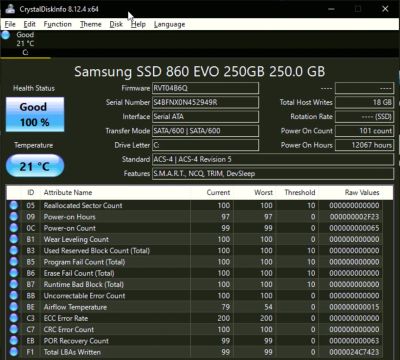Click status icon for Airflow Temperature

click(x=14, y=307)
